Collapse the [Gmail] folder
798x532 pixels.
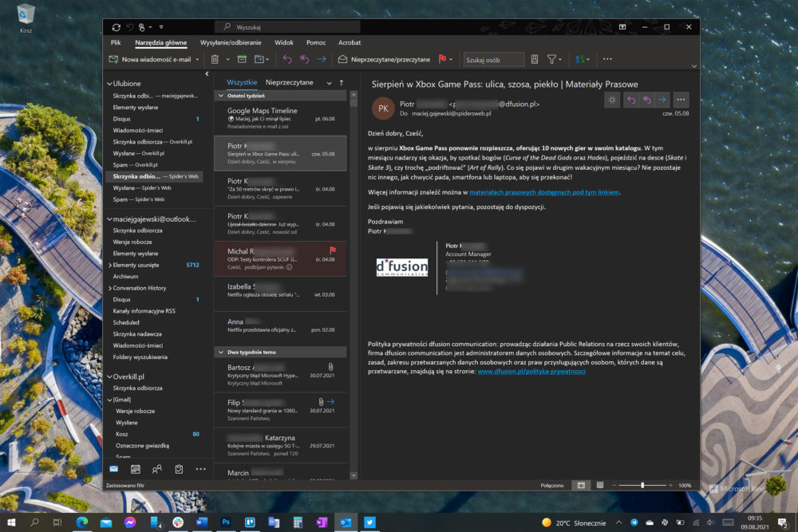coord(110,400)
